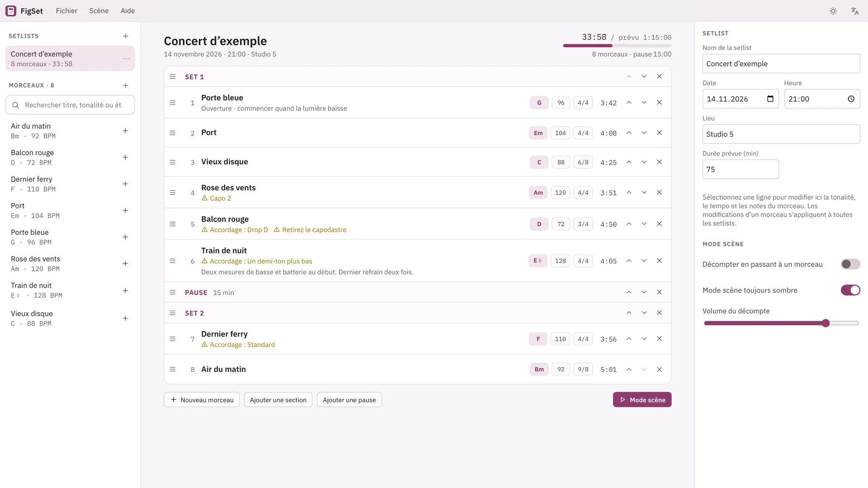Move Porte bleue down one position

pyautogui.click(x=644, y=102)
